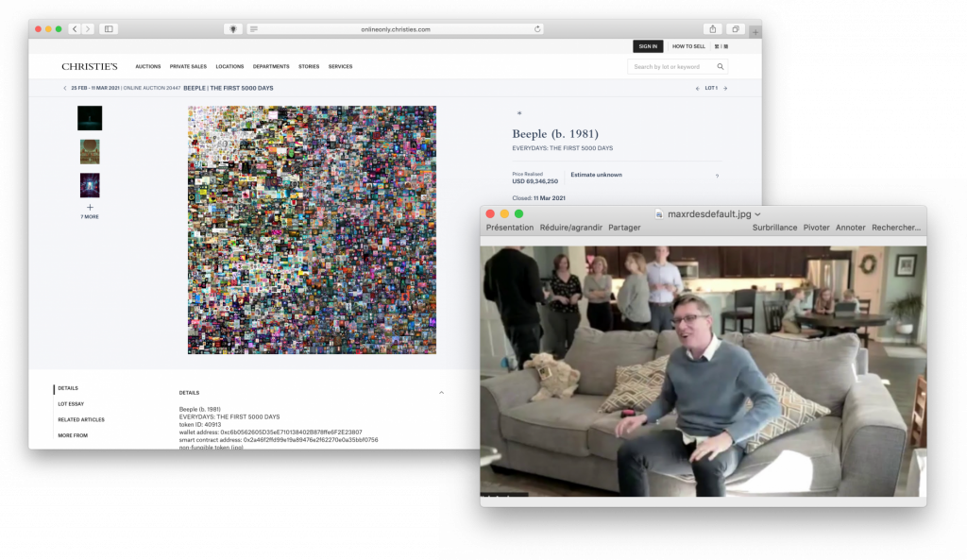
Task: Open the SERVICES menu
Action: click(340, 67)
